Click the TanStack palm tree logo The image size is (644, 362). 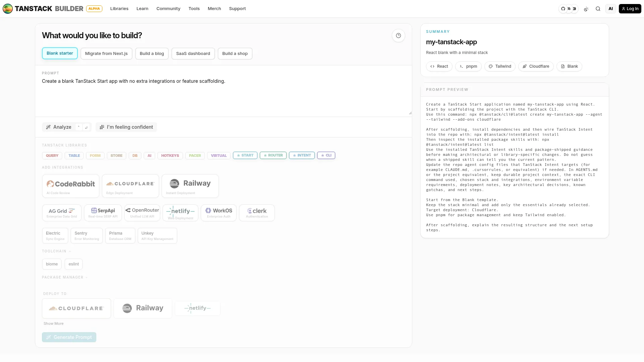pyautogui.click(x=8, y=9)
